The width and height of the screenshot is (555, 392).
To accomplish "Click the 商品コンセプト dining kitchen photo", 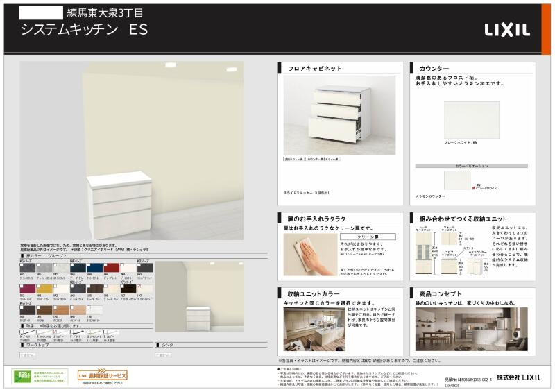I will click(472, 329).
